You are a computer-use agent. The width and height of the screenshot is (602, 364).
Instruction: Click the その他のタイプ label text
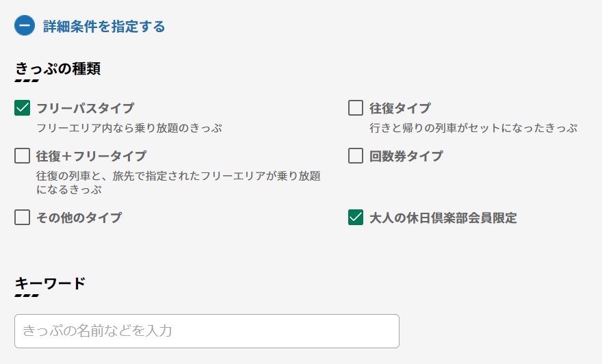pyautogui.click(x=79, y=218)
